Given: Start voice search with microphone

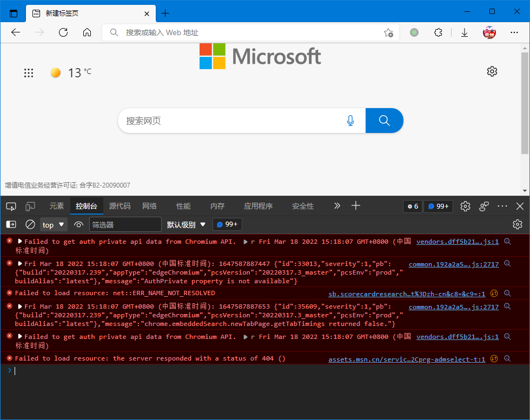Looking at the screenshot, I should [x=350, y=121].
